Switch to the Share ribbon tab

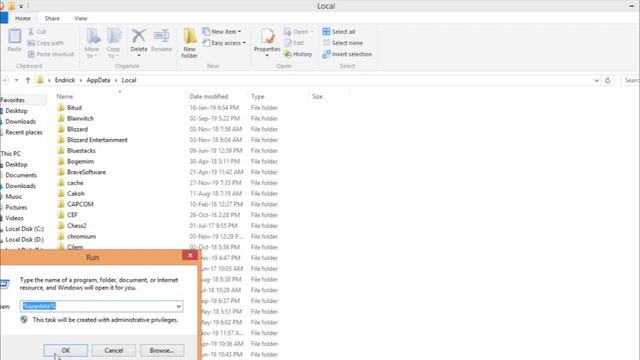(x=52, y=18)
